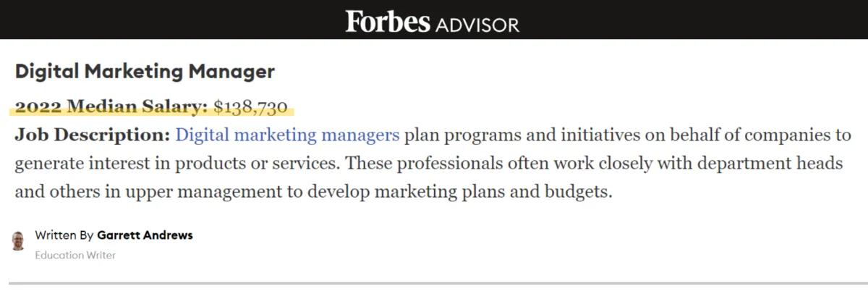Click the Written By text
The width and height of the screenshot is (868, 294).
point(64,235)
